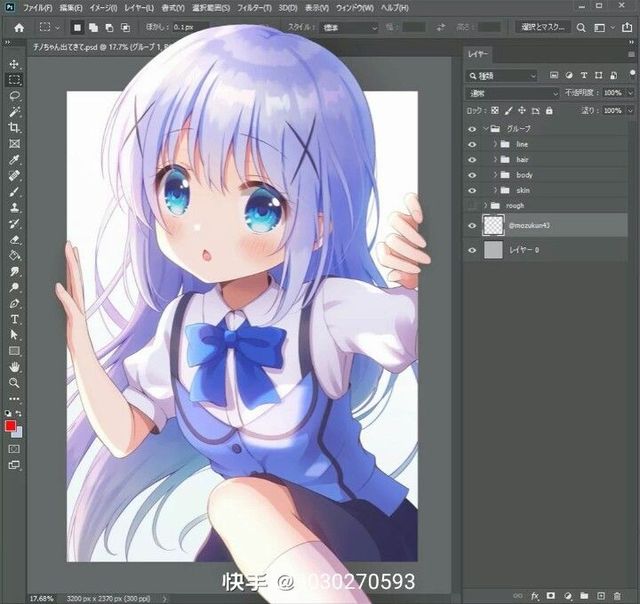Click the Share icon in options bar
The height and width of the screenshot is (604, 640).
tap(627, 27)
